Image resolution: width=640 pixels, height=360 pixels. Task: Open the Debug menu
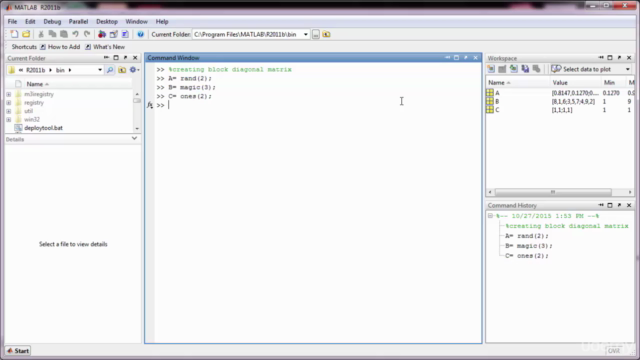[52, 21]
